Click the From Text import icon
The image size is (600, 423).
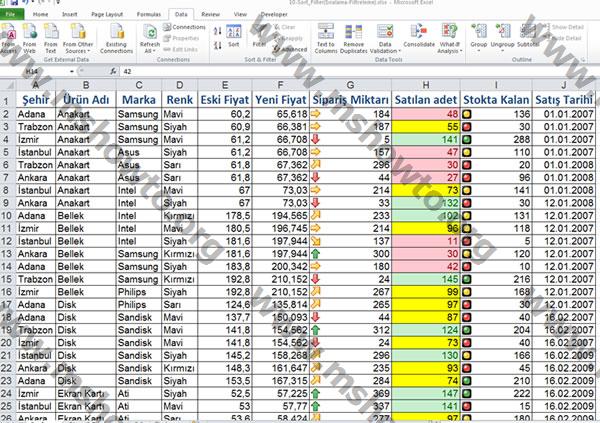point(51,38)
